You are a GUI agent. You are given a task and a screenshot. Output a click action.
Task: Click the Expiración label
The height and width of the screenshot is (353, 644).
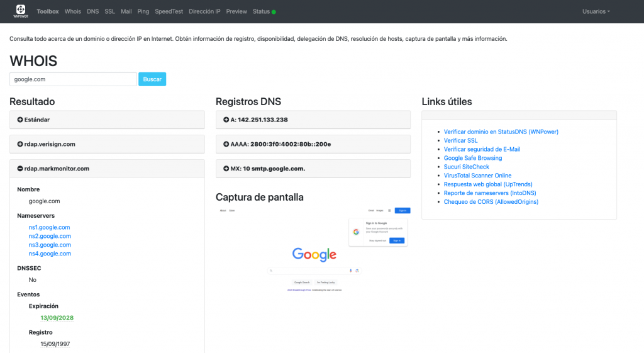point(43,306)
